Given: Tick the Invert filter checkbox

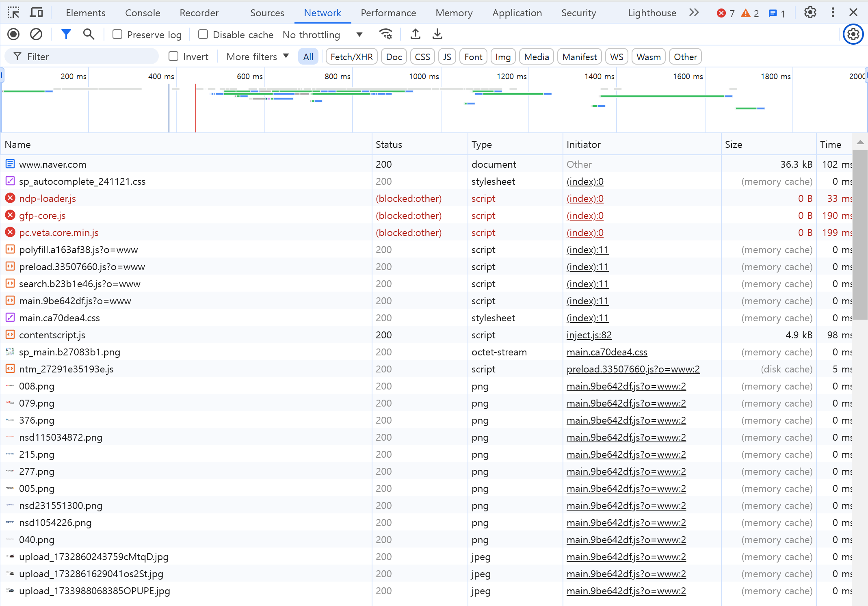Looking at the screenshot, I should click(173, 56).
